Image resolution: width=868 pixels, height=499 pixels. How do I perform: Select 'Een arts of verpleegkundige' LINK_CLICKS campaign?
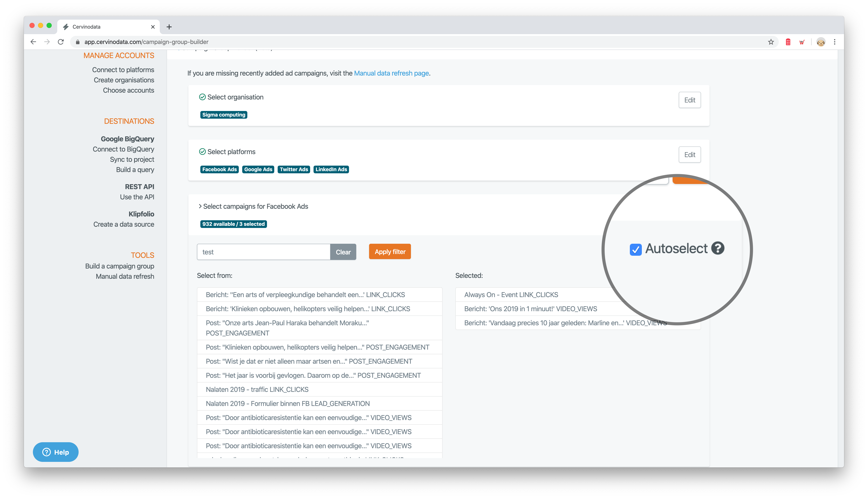(x=319, y=295)
